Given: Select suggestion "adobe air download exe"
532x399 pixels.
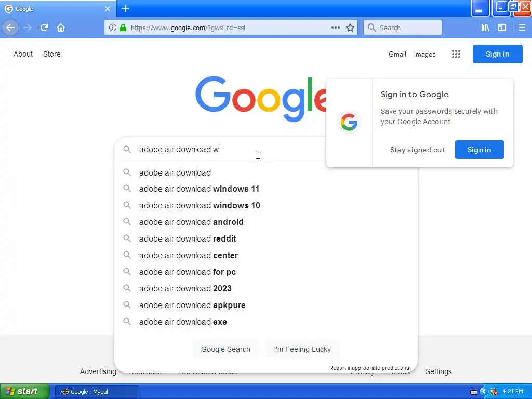Looking at the screenshot, I should pos(266,322).
